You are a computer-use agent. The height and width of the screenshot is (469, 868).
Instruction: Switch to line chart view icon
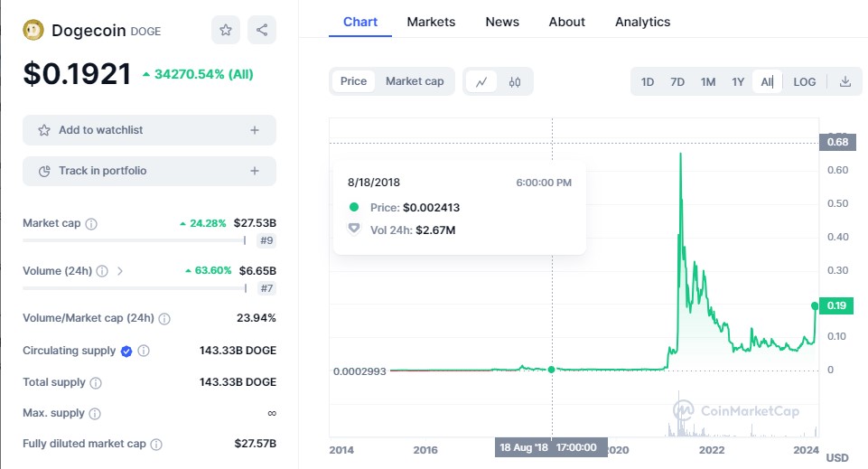point(481,81)
